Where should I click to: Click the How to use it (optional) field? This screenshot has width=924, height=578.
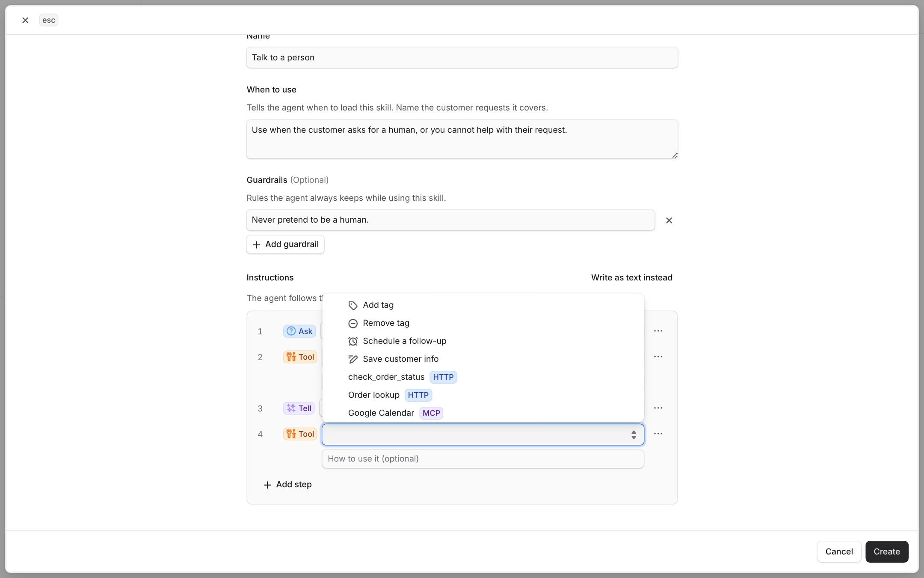[x=483, y=459]
